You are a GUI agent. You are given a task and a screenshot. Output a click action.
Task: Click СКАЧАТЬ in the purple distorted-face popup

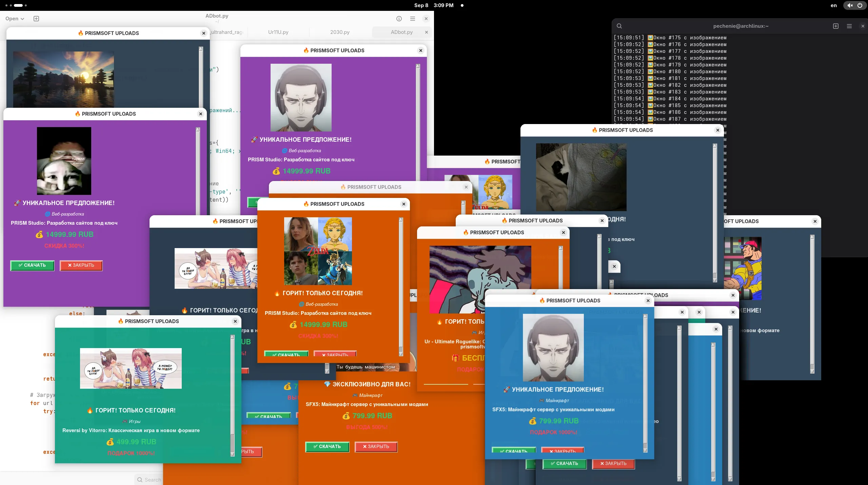(32, 265)
